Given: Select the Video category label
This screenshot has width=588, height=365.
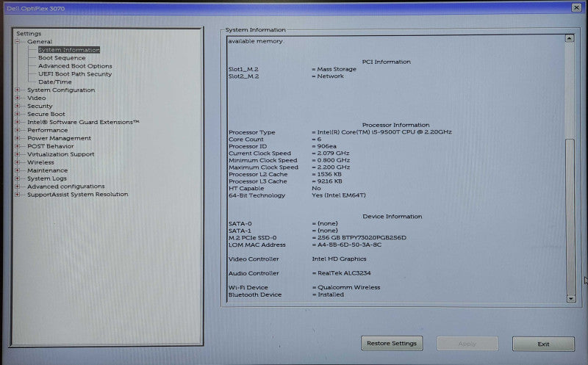Looking at the screenshot, I should coord(36,98).
